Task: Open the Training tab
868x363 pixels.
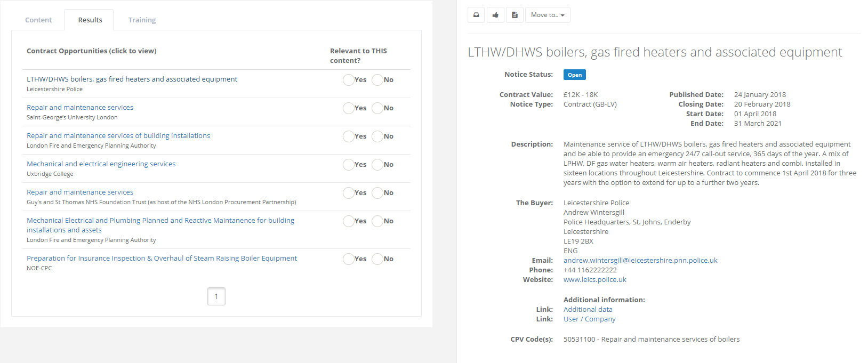Action: [x=142, y=20]
